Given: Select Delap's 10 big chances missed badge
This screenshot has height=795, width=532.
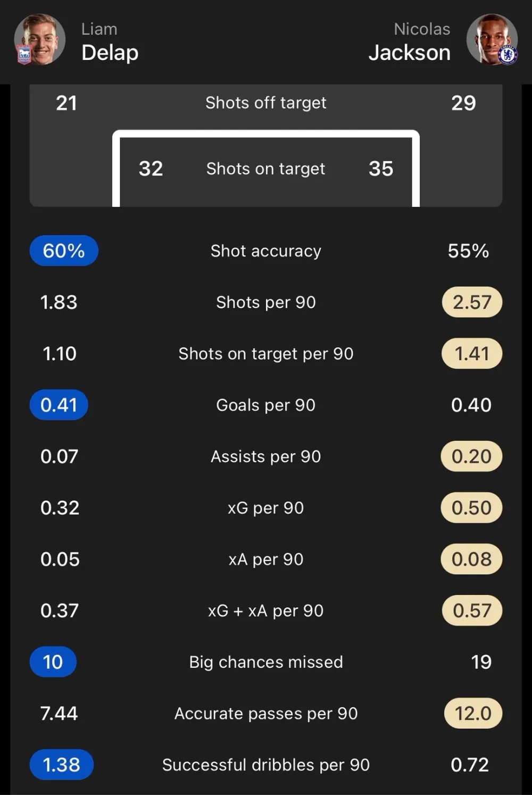Looking at the screenshot, I should (x=53, y=662).
